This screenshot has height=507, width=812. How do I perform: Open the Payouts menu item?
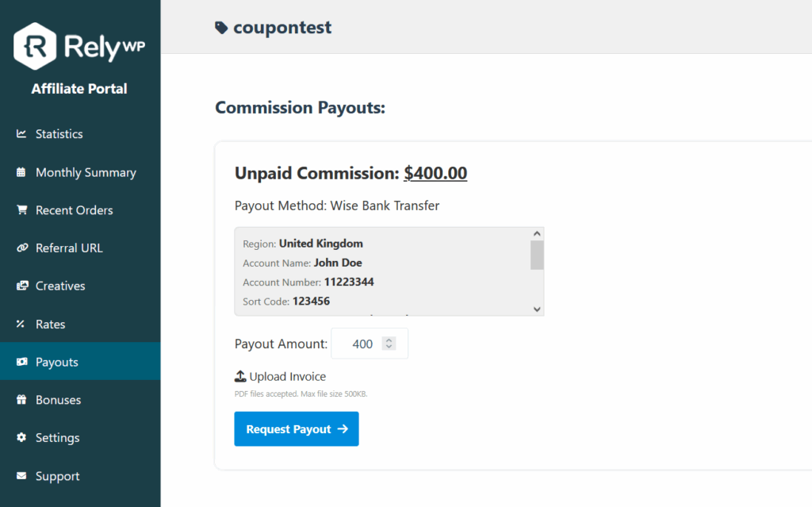(80, 361)
